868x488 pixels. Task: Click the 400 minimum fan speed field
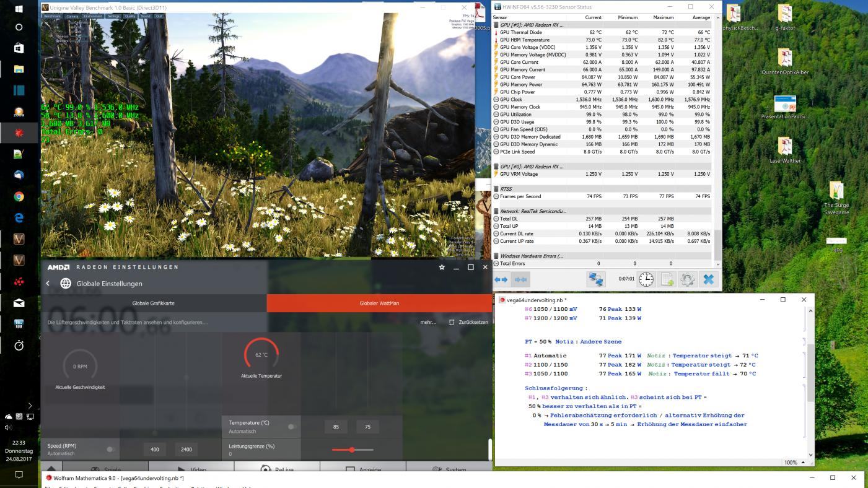(155, 450)
